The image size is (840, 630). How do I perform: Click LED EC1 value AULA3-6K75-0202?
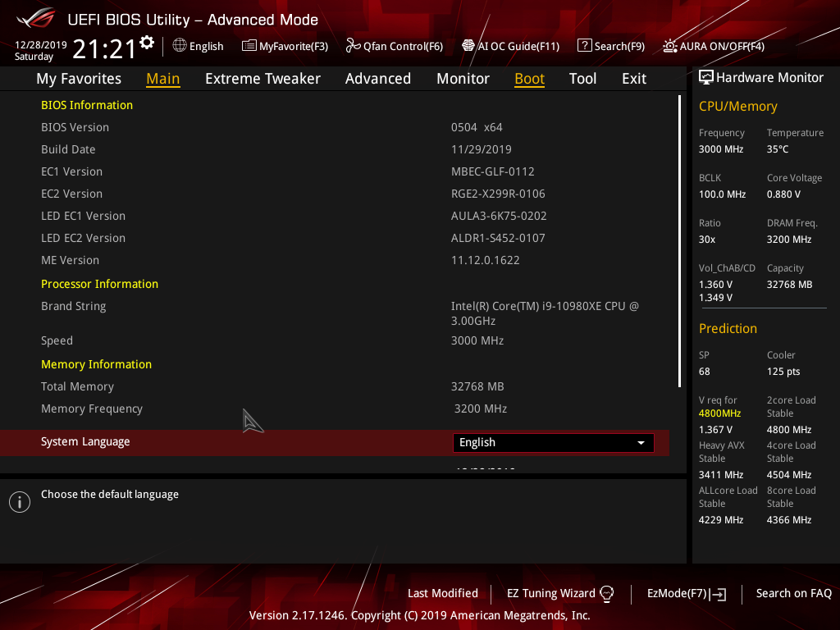(499, 216)
